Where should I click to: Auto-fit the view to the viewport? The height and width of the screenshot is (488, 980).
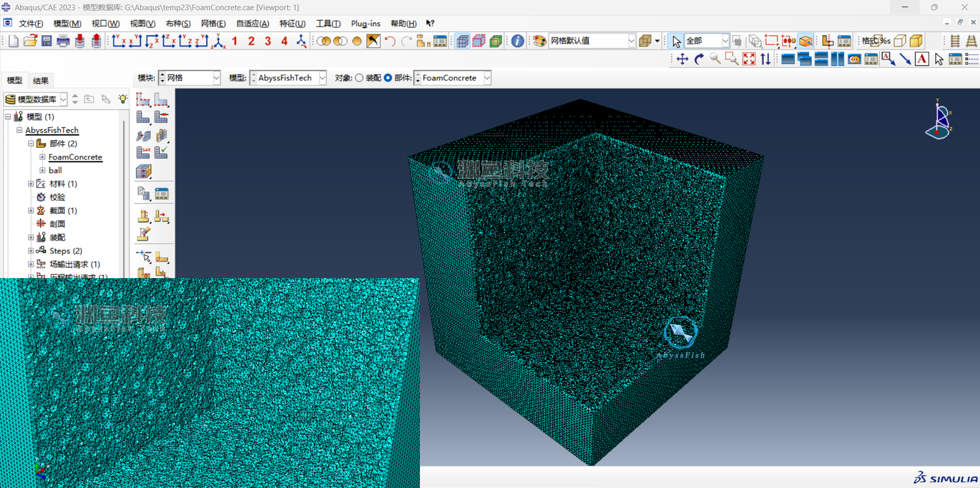(x=749, y=59)
